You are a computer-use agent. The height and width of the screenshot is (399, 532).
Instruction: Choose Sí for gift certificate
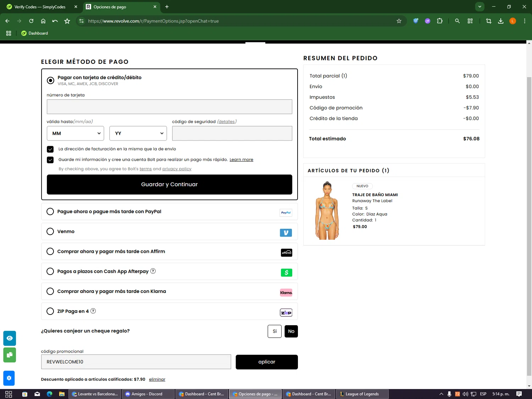(275, 331)
